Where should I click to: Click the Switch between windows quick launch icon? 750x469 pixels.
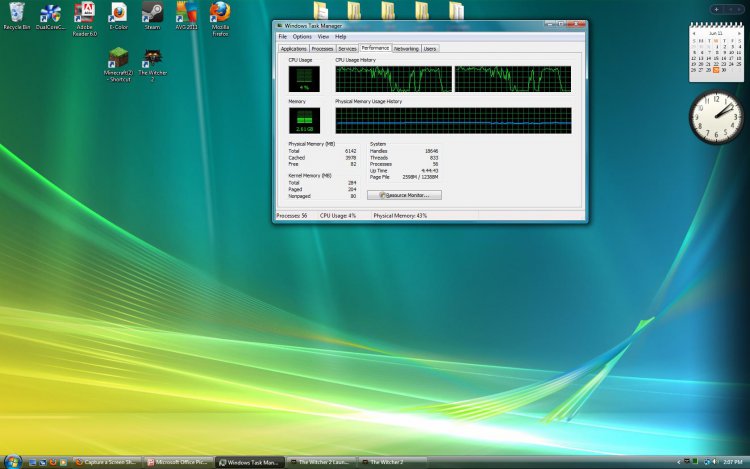pos(43,462)
